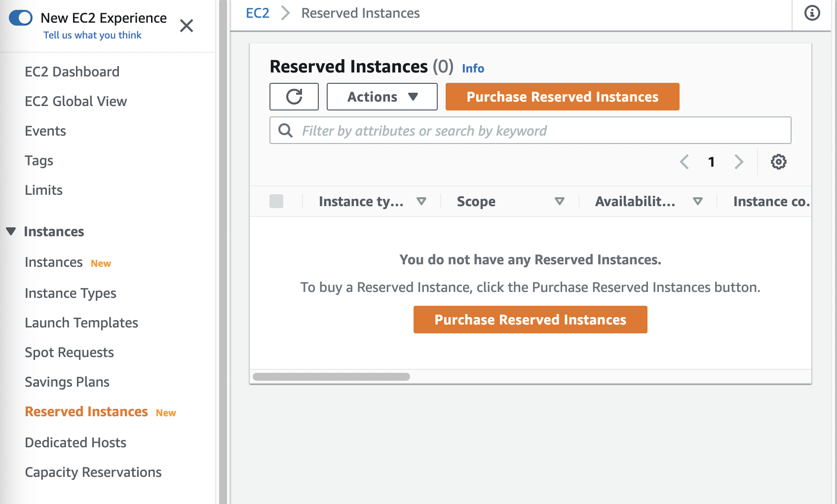Open the table preferences gear icon
837x504 pixels.
(779, 162)
